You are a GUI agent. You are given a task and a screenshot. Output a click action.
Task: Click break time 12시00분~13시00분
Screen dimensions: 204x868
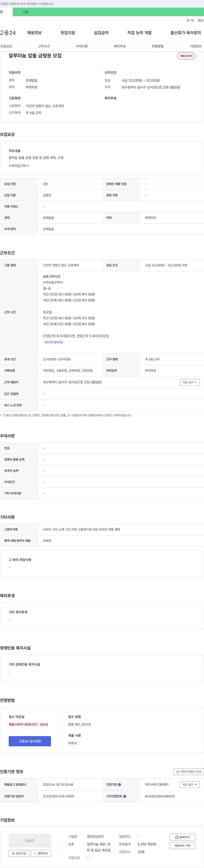pyautogui.click(x=57, y=359)
